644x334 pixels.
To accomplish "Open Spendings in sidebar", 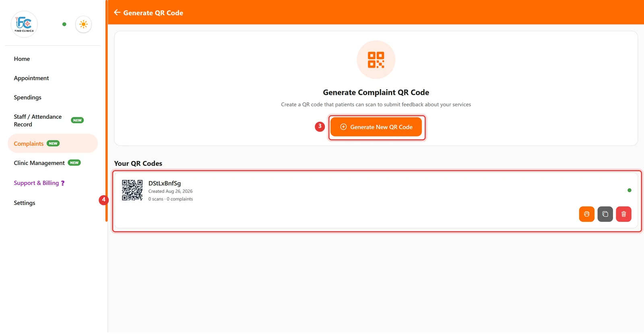I will (x=27, y=97).
